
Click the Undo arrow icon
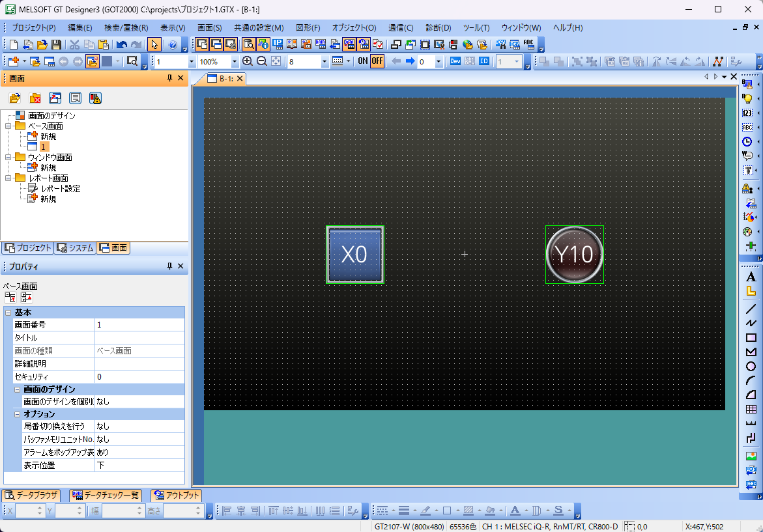click(121, 45)
